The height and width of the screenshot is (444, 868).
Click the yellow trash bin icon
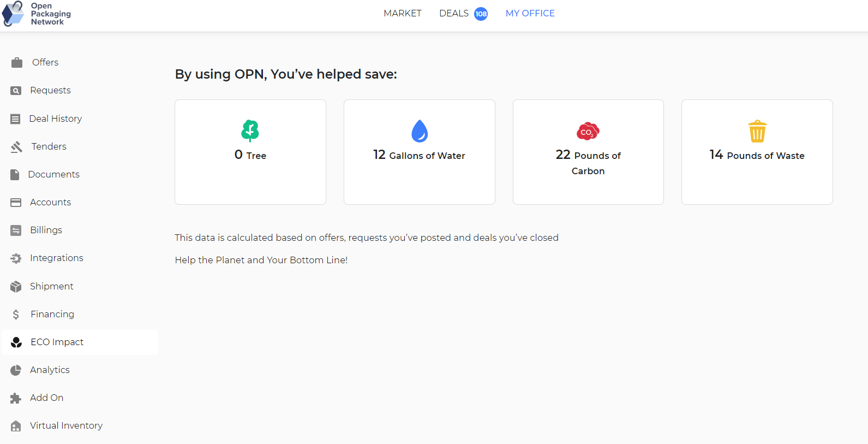[x=757, y=131]
